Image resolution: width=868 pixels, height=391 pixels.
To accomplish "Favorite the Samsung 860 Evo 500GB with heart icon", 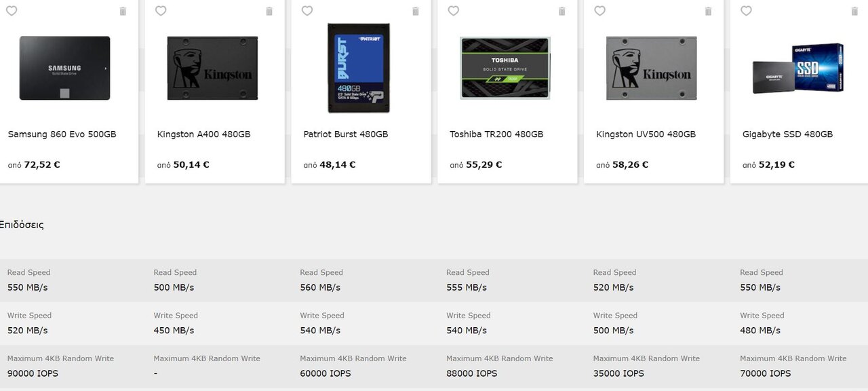I will (12, 11).
